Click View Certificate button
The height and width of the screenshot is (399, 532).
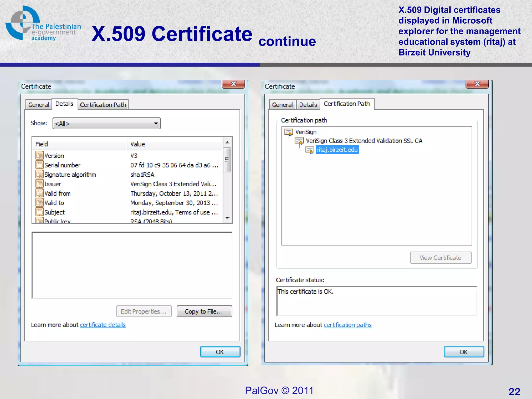coord(441,258)
